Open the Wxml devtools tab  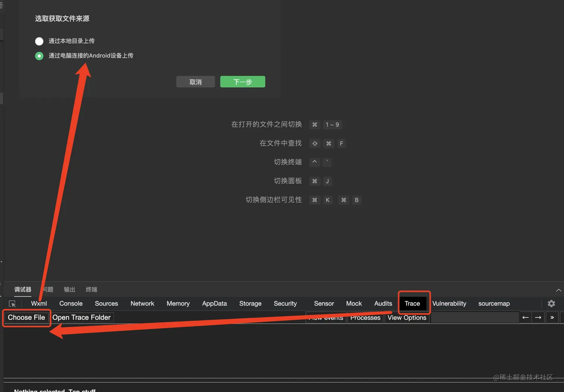coord(39,304)
